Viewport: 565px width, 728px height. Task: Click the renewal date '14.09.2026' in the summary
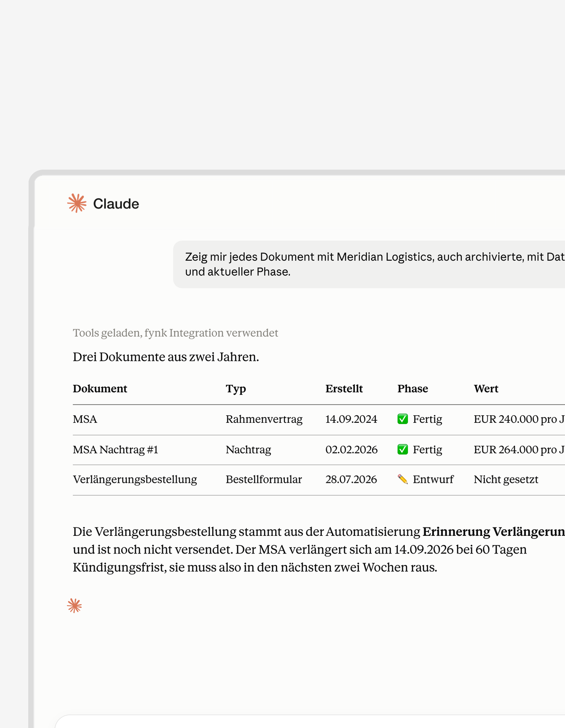pos(424,550)
